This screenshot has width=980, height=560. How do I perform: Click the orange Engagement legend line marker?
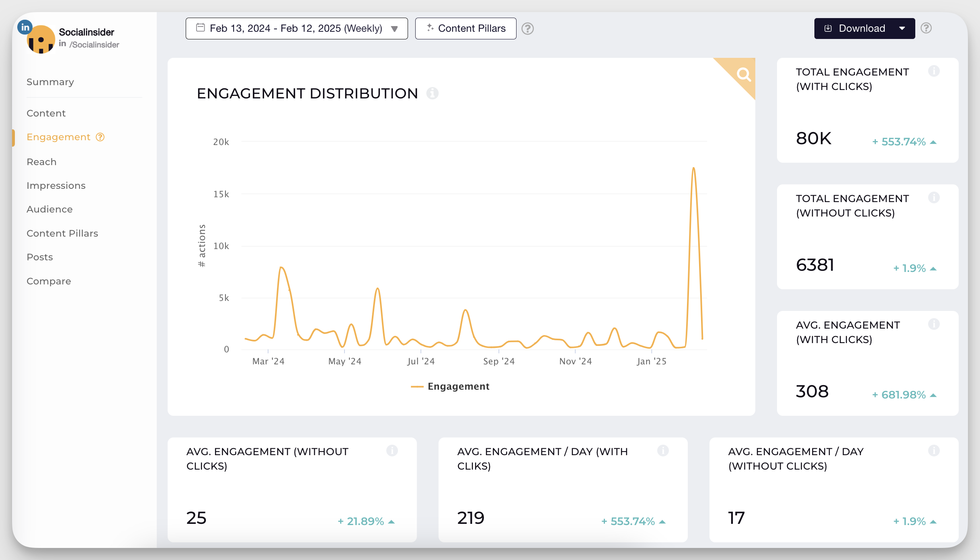417,387
